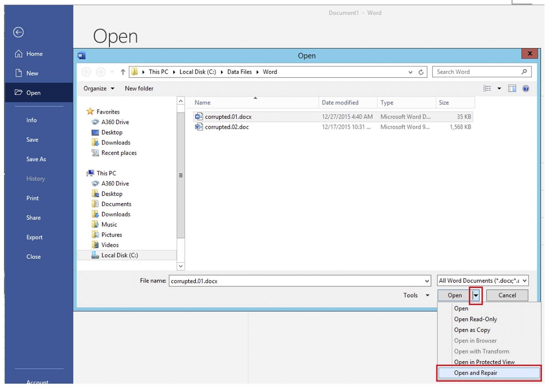Click the Favorites star icon
Viewport: 549px width, 392px height.
pyautogui.click(x=90, y=111)
